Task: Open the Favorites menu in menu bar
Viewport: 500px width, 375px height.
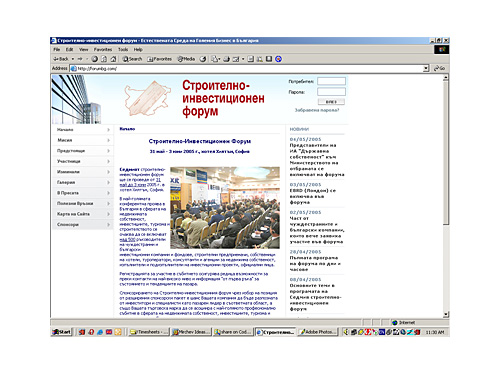Action: pos(103,49)
